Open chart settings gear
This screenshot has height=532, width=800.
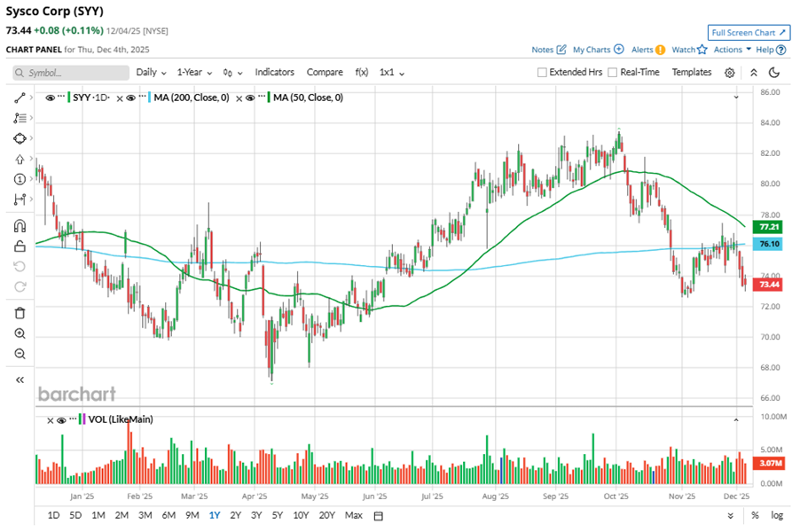[730, 73]
